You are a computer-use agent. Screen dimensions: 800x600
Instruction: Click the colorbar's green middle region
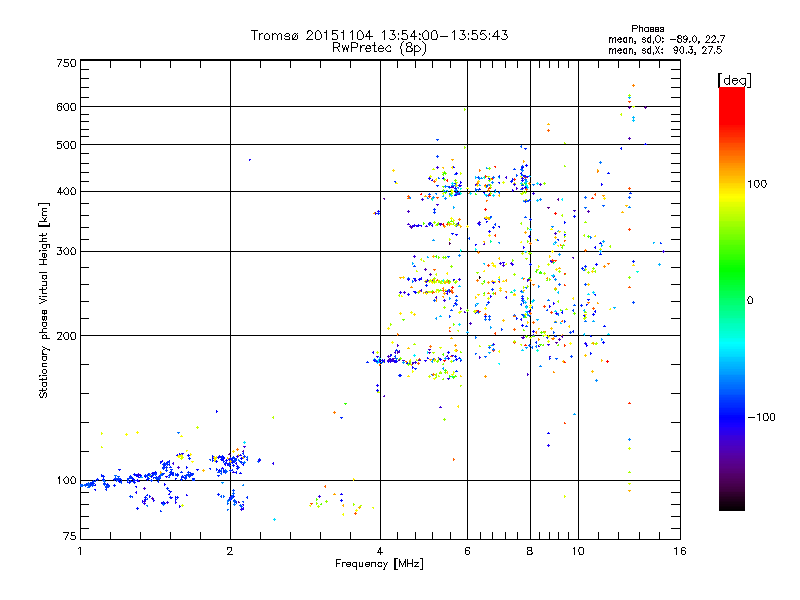[x=732, y=270]
